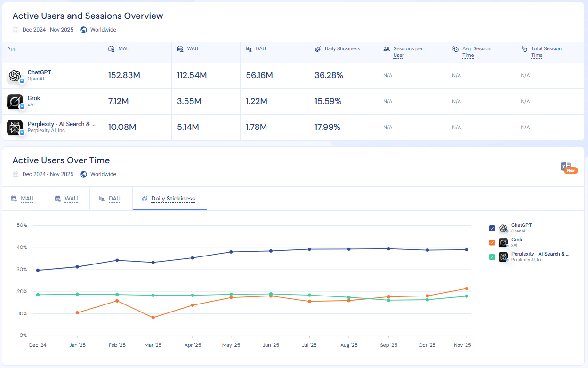Click the Grok app name link
The image size is (588, 368).
[x=33, y=98]
